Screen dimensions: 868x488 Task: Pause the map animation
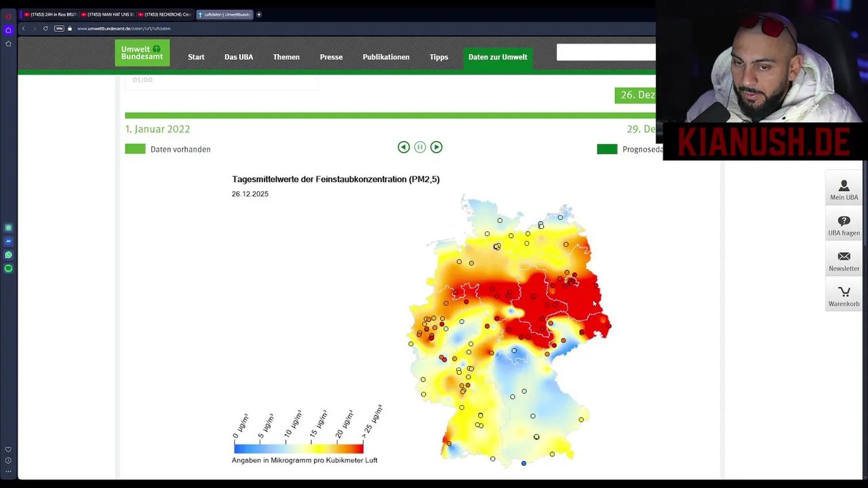420,147
